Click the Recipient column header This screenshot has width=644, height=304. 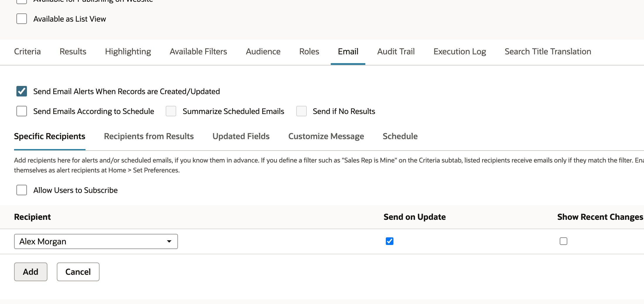32,217
